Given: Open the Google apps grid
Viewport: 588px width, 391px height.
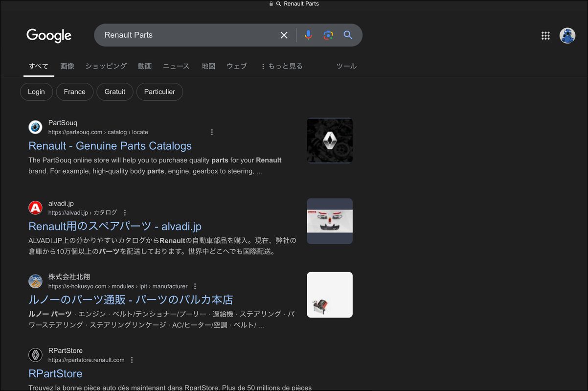Looking at the screenshot, I should [545, 35].
